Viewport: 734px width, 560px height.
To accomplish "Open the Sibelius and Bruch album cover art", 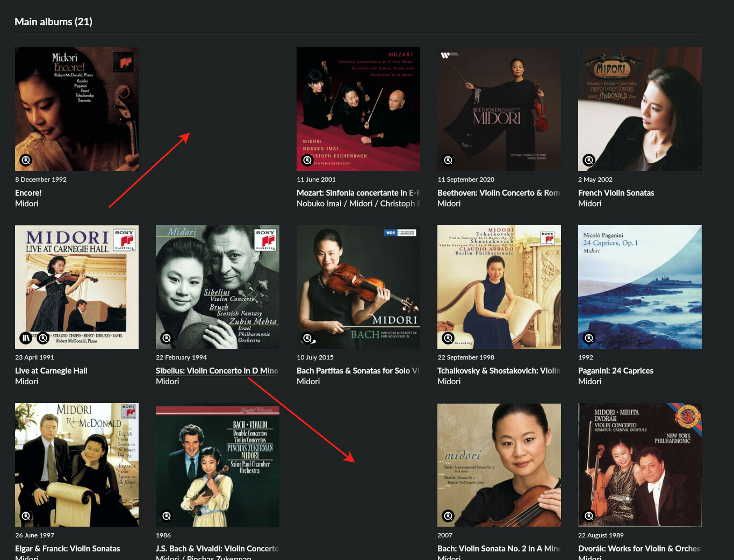I will coord(218,287).
